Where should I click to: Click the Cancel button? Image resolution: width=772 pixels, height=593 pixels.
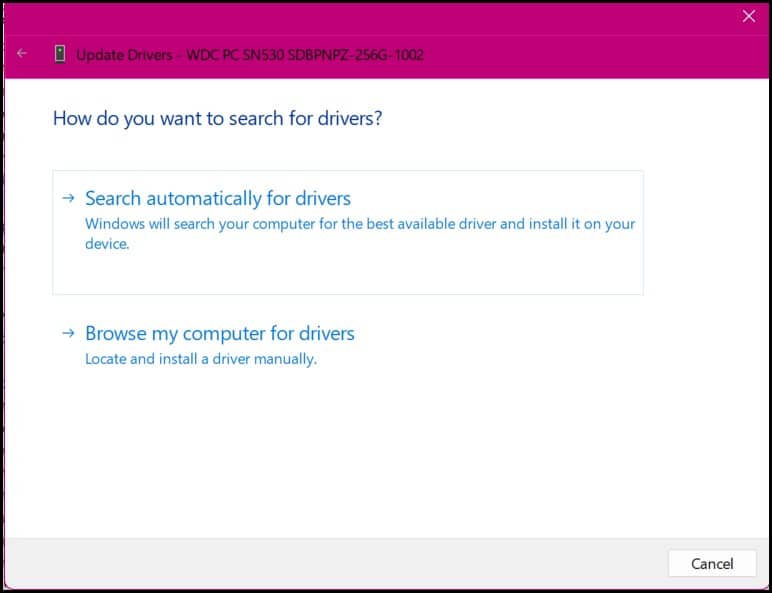(712, 563)
